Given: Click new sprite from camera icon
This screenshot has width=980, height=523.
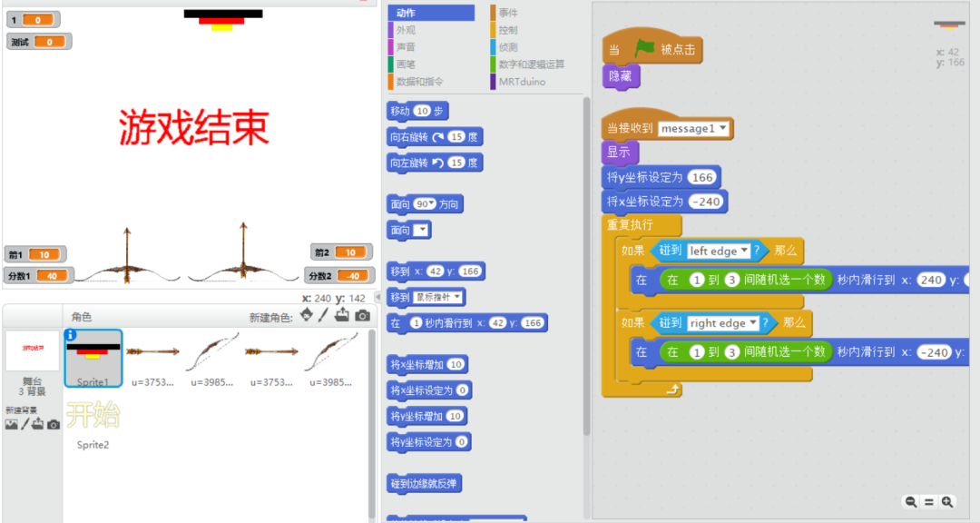Looking at the screenshot, I should pyautogui.click(x=362, y=315).
